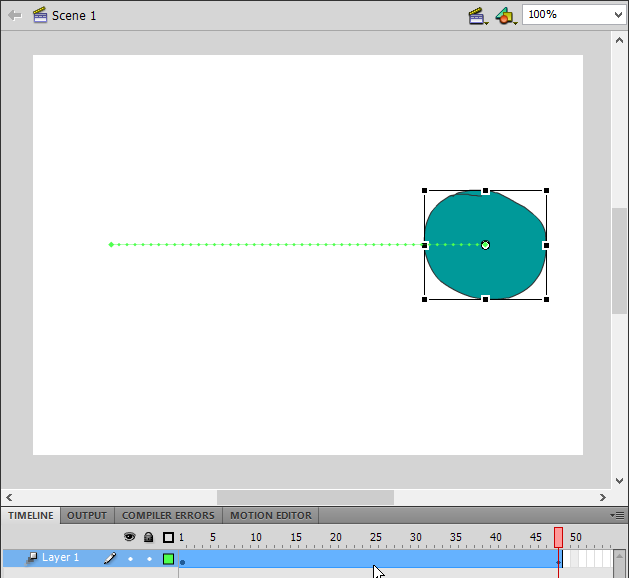Image resolution: width=629 pixels, height=578 pixels.
Task: Click the circle's center registration point
Action: click(x=485, y=245)
